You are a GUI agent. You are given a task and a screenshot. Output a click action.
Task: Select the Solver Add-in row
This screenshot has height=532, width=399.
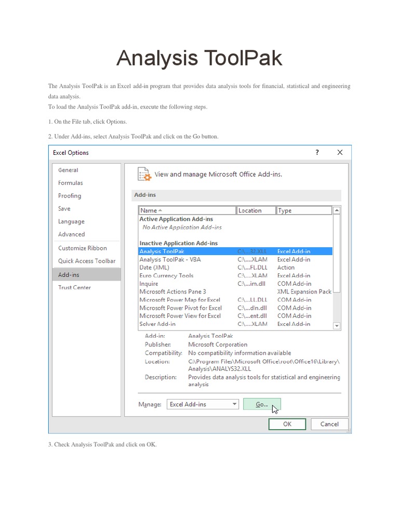[235, 324]
